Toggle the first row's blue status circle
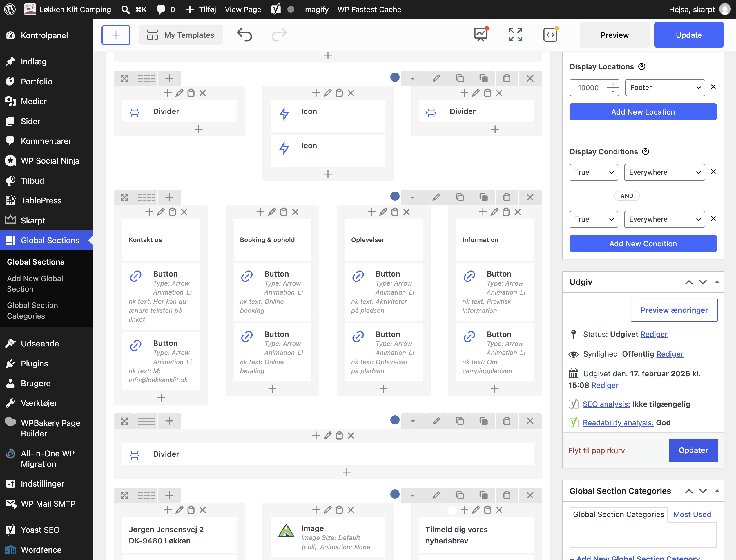736x560 pixels. point(395,77)
